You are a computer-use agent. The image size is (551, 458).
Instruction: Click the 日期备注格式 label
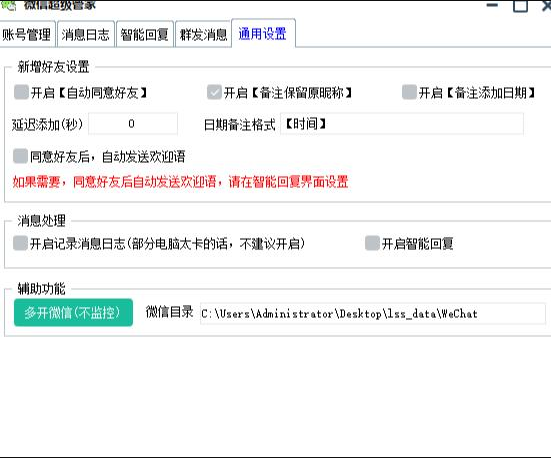(239, 124)
